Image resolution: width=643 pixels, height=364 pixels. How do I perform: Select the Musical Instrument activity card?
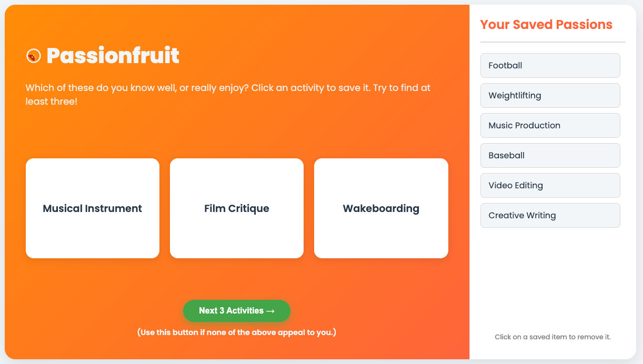[92, 208]
